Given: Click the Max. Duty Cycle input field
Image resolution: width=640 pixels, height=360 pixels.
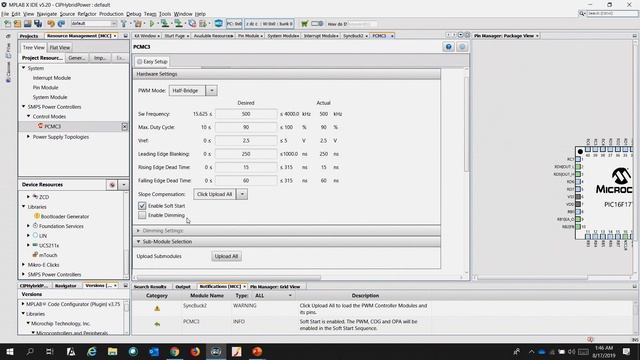Looking at the screenshot, I should click(246, 127).
